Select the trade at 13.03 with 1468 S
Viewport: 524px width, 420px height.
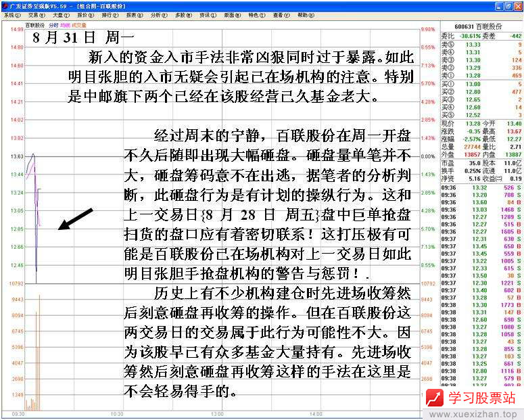481,210
